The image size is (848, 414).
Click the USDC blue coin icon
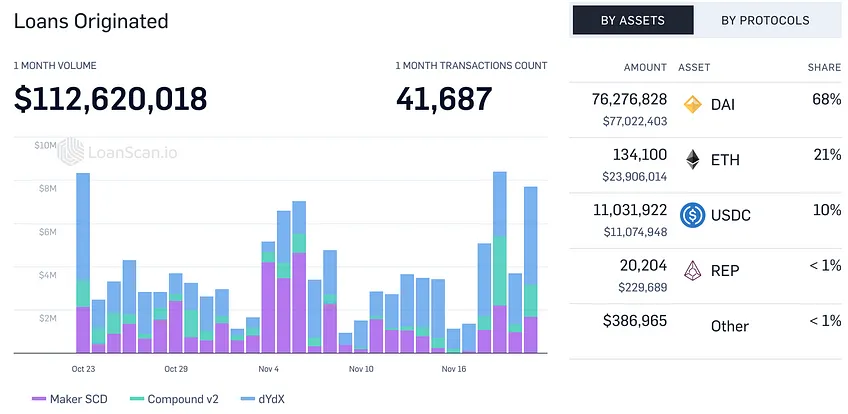click(x=693, y=215)
